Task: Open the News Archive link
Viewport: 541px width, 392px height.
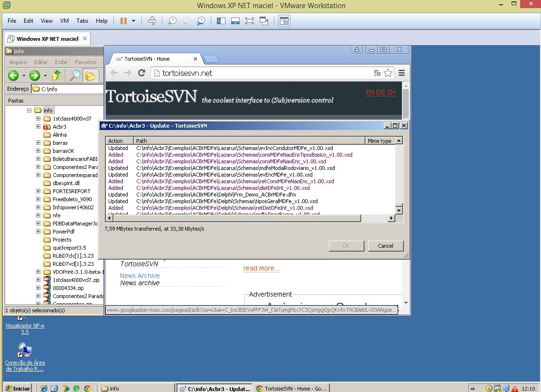Action: pos(140,276)
